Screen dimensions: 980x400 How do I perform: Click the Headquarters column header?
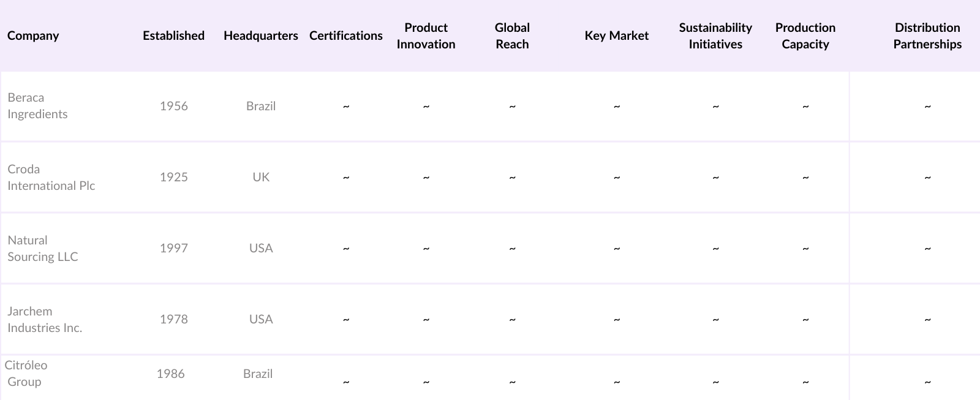pos(260,36)
